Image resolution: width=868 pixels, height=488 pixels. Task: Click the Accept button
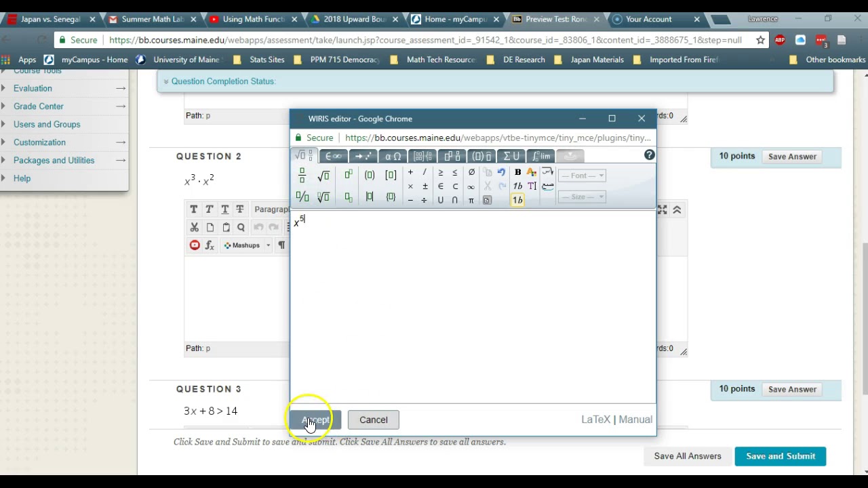tap(316, 420)
